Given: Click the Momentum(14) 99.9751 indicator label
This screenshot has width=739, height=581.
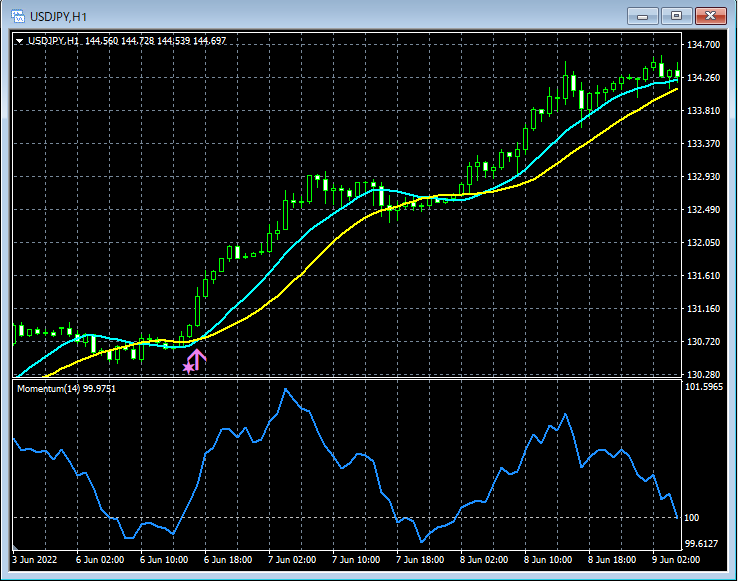Looking at the screenshot, I should (x=66, y=389).
